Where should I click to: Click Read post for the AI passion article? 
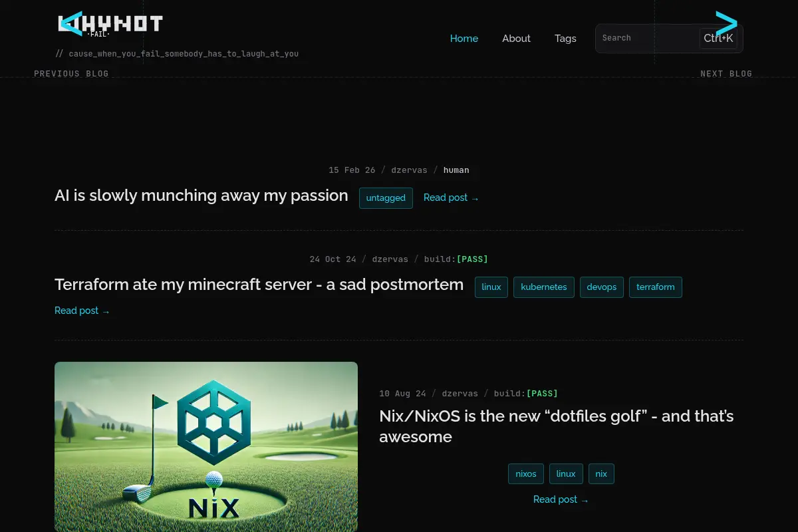pos(451,198)
